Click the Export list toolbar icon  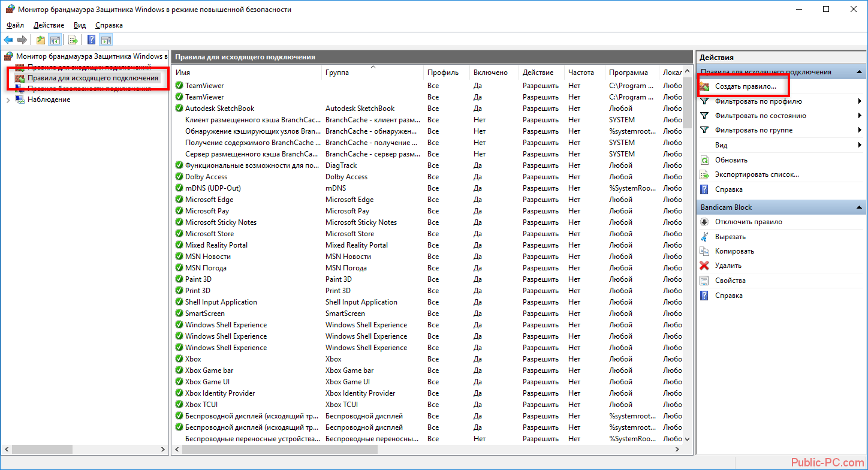[73, 40]
